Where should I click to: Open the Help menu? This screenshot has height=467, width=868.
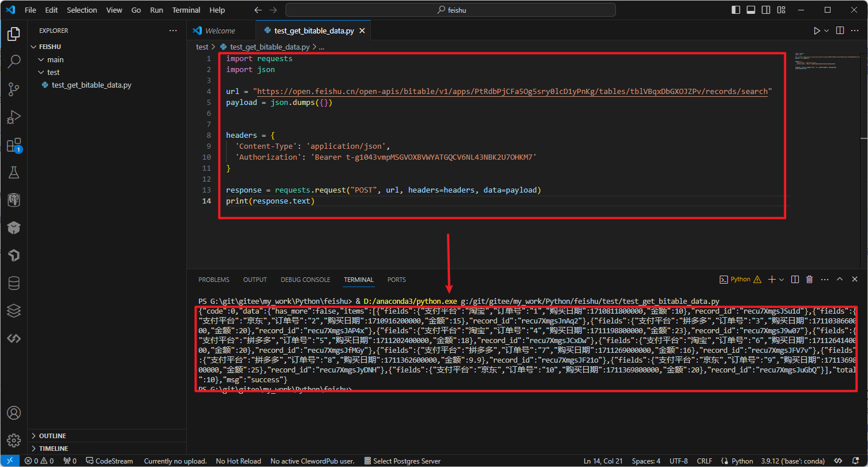tap(217, 10)
